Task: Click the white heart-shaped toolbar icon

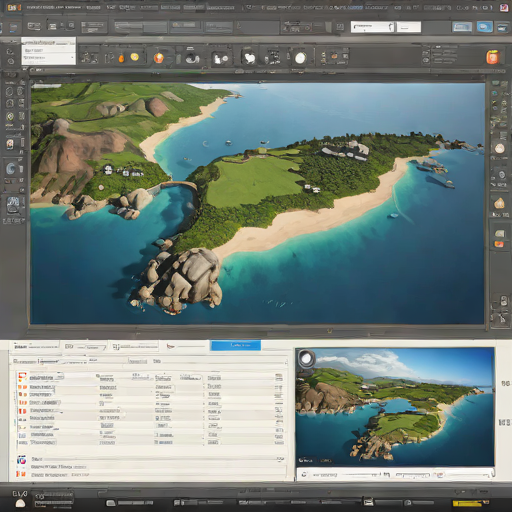Action: 249,58
